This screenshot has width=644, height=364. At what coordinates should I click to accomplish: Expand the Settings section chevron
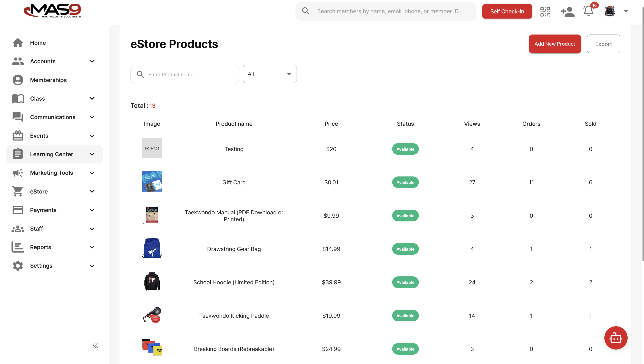pyautogui.click(x=92, y=266)
